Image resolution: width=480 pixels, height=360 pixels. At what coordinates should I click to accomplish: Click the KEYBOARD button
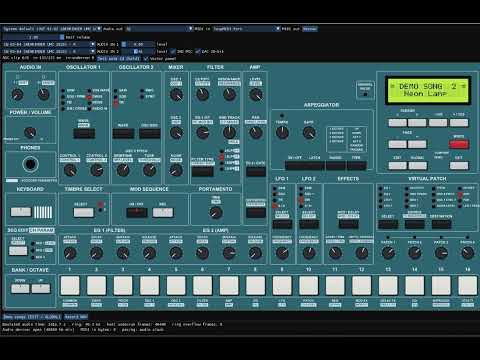(21, 212)
